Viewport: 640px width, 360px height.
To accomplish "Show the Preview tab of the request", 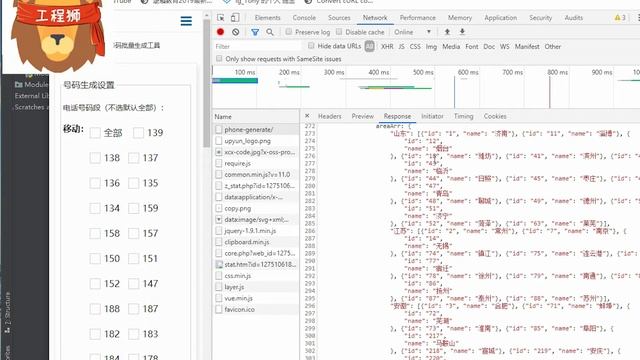I will [362, 116].
